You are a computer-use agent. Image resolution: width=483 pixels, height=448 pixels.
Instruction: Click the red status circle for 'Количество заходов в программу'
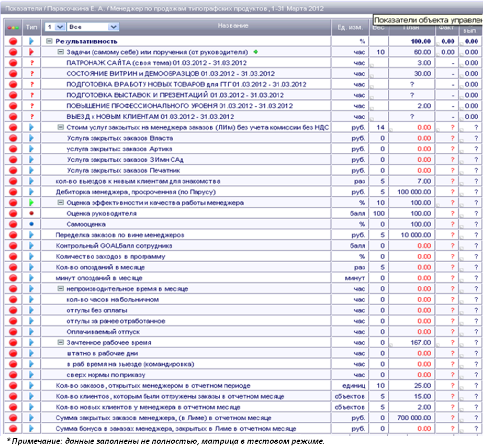click(13, 256)
